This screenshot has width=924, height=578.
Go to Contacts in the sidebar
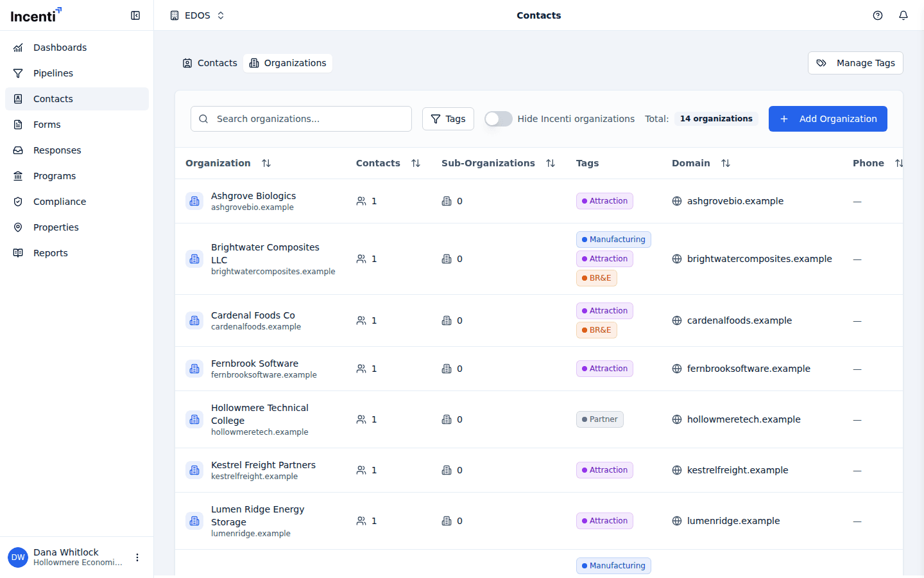[77, 99]
